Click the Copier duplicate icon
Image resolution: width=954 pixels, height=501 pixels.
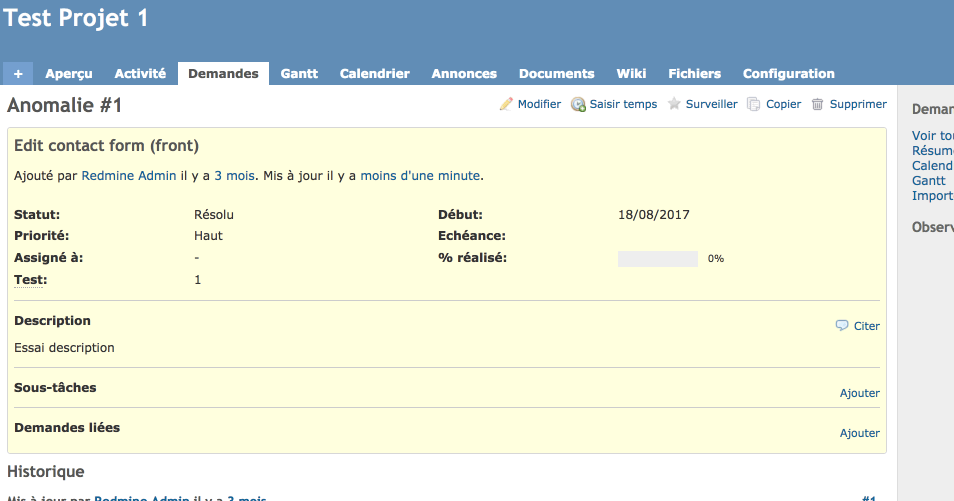(x=754, y=104)
